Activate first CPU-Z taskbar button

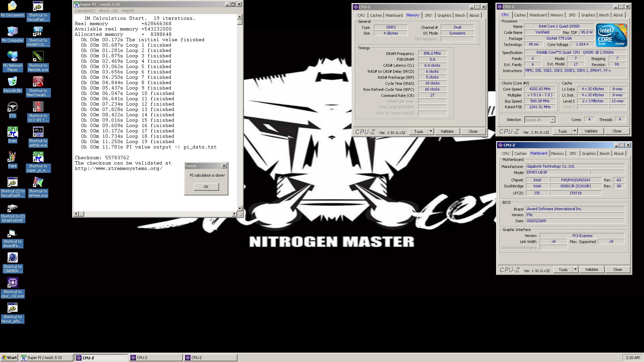[x=101, y=358]
